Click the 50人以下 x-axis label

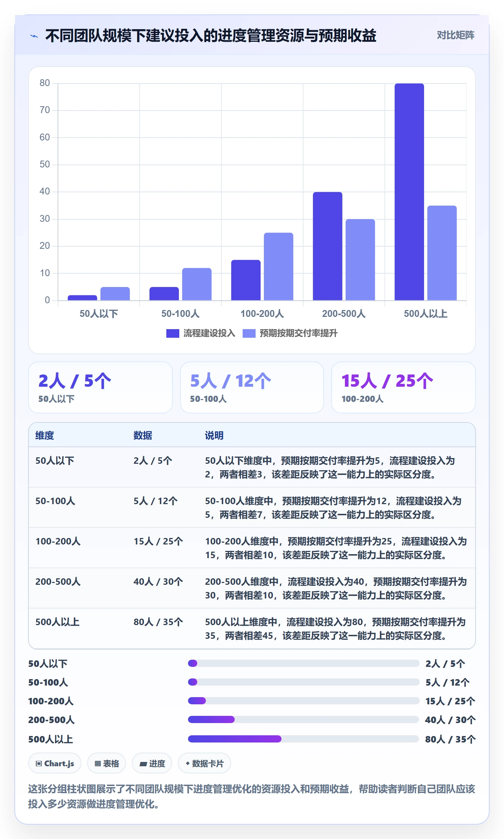tap(99, 314)
